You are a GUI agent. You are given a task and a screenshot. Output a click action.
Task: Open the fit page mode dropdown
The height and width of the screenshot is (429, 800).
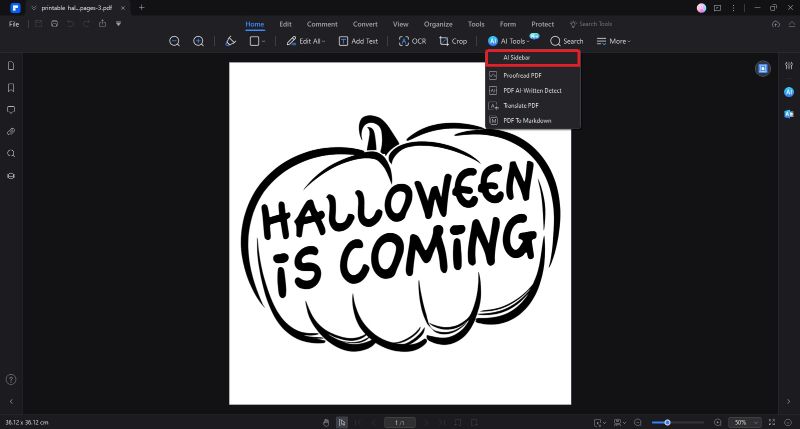[x=600, y=422]
